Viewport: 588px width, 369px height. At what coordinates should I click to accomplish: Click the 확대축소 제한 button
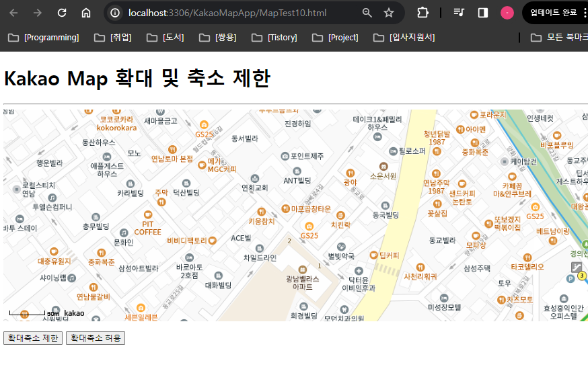(x=33, y=338)
